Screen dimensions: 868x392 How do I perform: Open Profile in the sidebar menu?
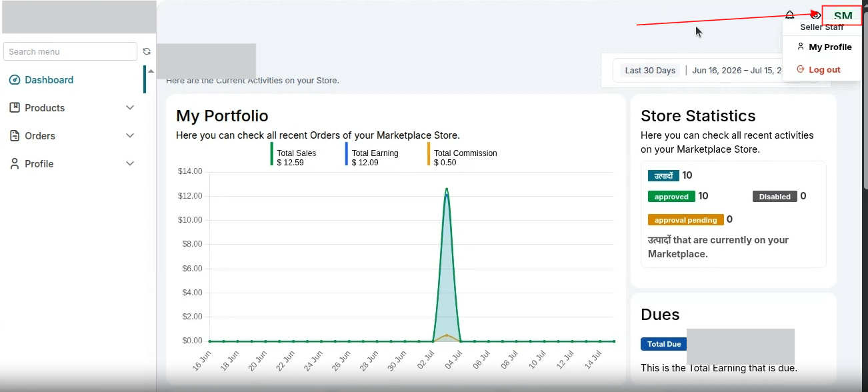39,164
